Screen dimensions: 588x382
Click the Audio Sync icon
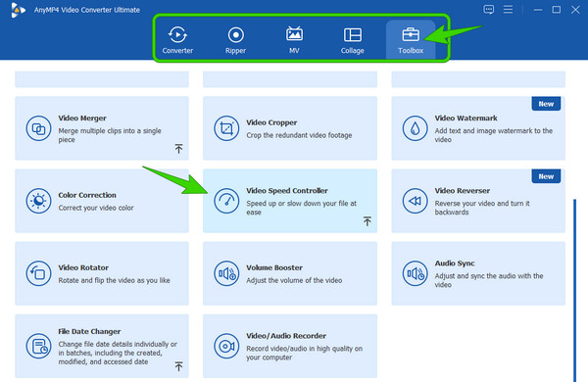(x=415, y=273)
